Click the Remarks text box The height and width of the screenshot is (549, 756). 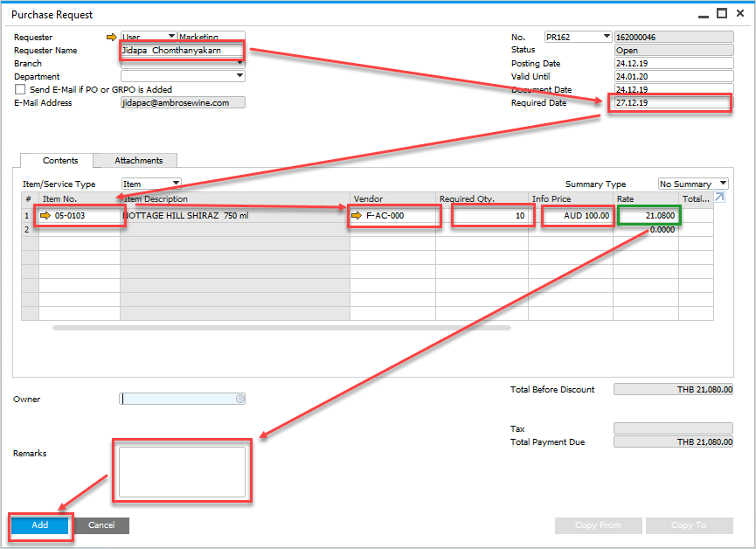183,471
